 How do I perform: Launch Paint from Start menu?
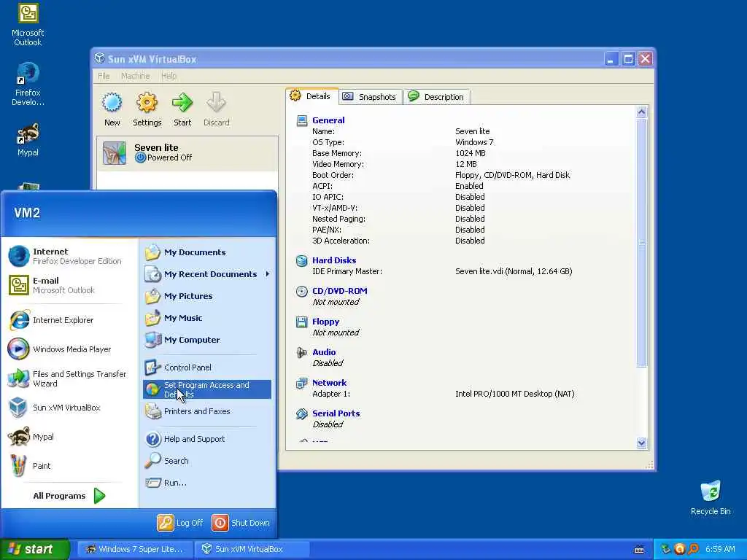coord(69,466)
